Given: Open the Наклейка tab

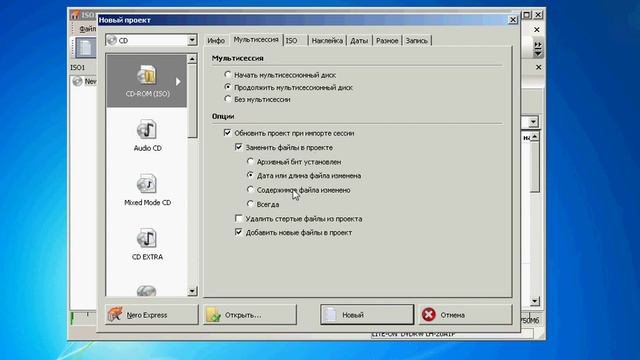Looking at the screenshot, I should click(327, 40).
